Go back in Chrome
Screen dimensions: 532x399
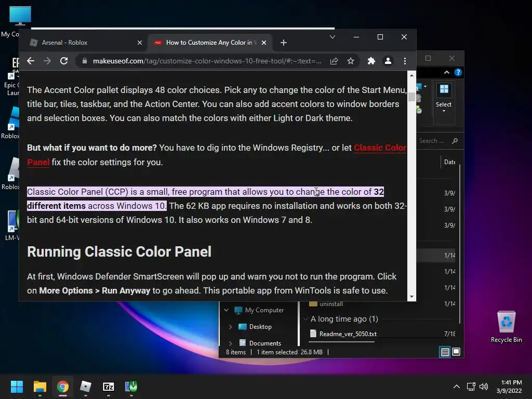click(x=31, y=61)
